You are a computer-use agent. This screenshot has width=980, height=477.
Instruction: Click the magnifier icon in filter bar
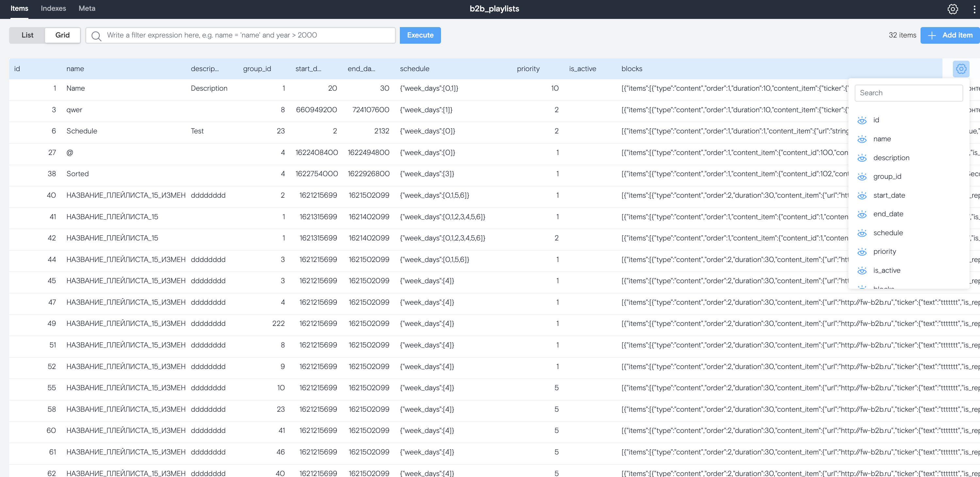tap(96, 36)
